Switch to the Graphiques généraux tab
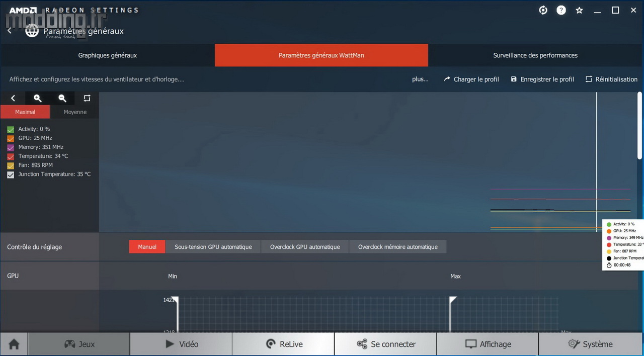The width and height of the screenshot is (644, 356). tap(107, 55)
